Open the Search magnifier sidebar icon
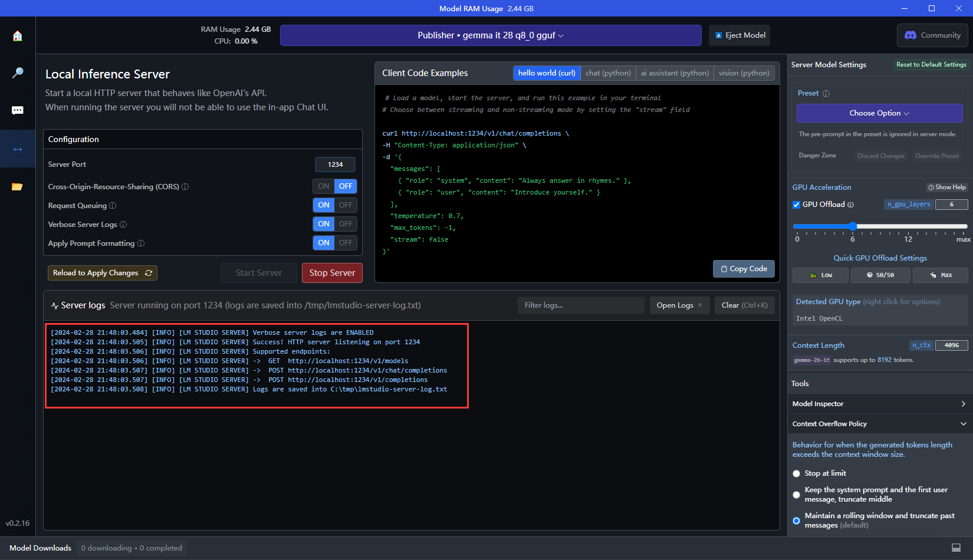973x560 pixels. click(18, 73)
